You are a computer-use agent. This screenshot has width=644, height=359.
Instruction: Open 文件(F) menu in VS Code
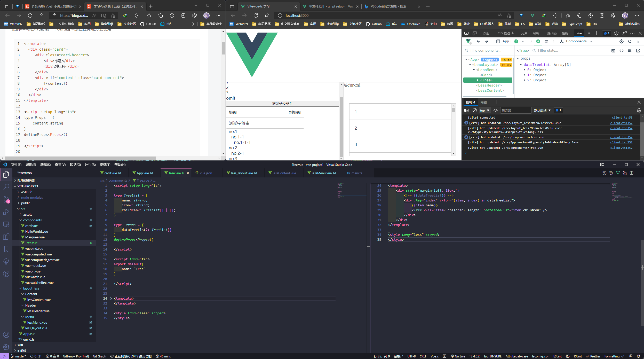[16, 165]
